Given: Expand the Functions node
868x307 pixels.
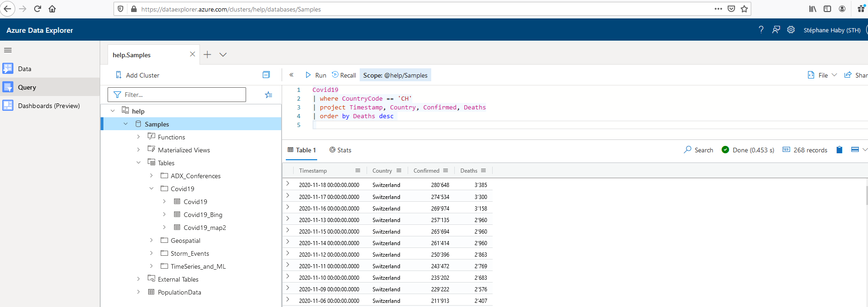Looking at the screenshot, I should pyautogui.click(x=139, y=137).
